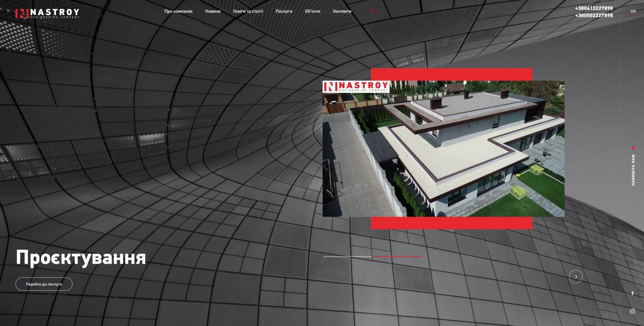Open the red search icon
This screenshot has height=326, width=644.
[372, 11]
